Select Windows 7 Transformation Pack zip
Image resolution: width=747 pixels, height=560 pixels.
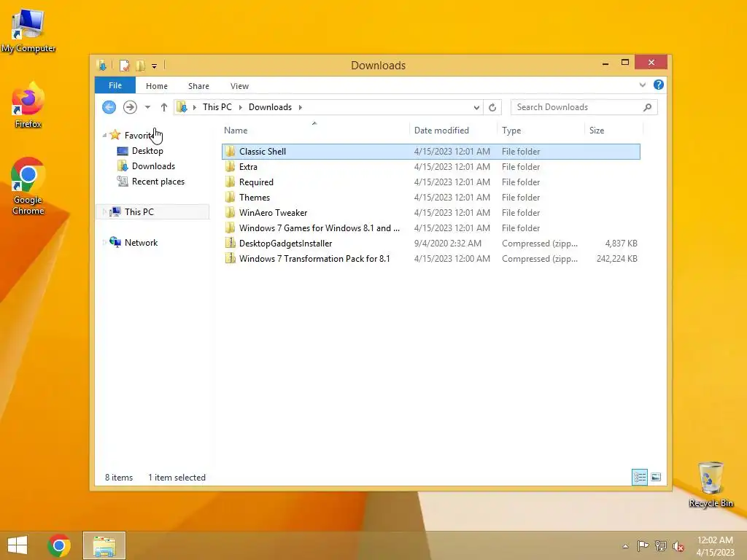430,258
